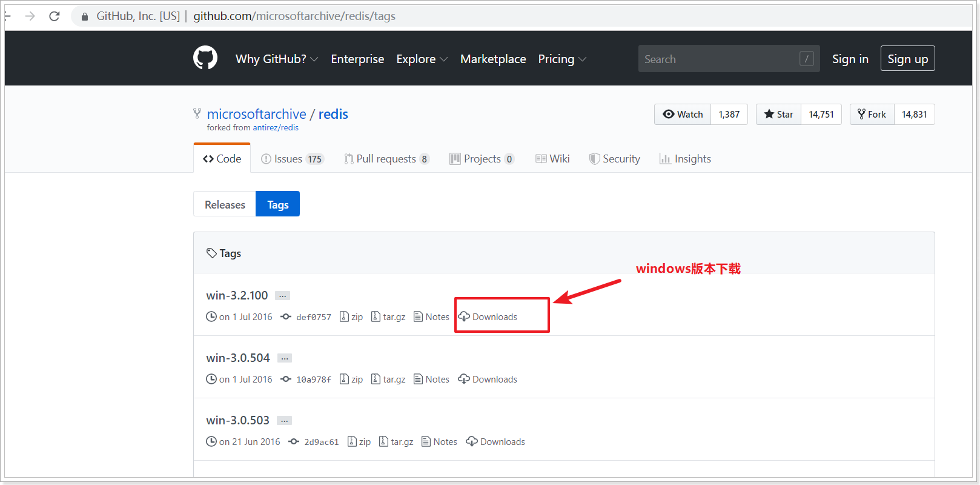Download win-3.0.504 tar.gz archive

tap(388, 380)
